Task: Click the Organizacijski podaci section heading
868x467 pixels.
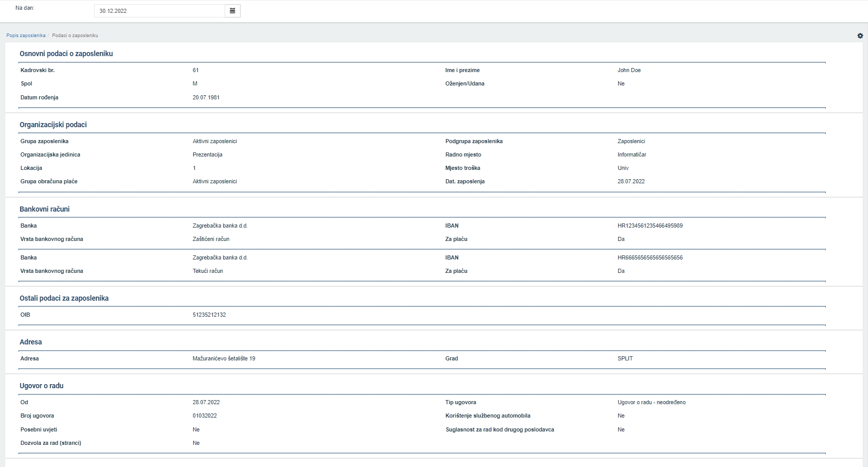Action: 53,125
